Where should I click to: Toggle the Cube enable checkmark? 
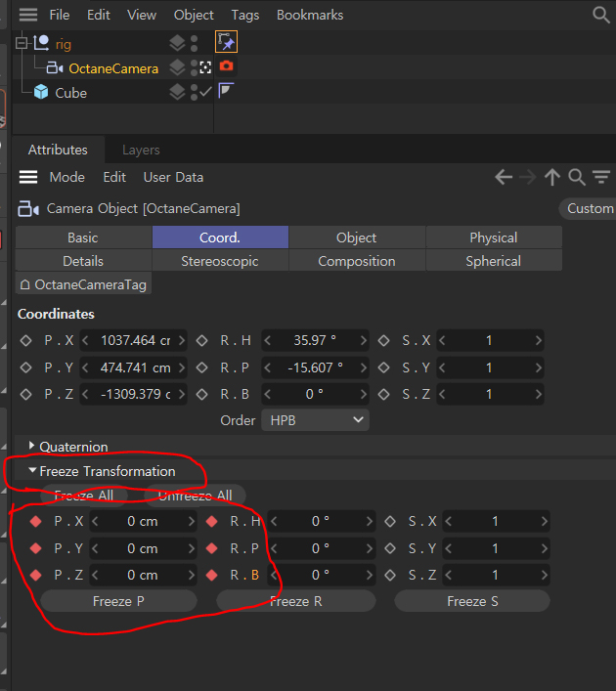coord(205,92)
